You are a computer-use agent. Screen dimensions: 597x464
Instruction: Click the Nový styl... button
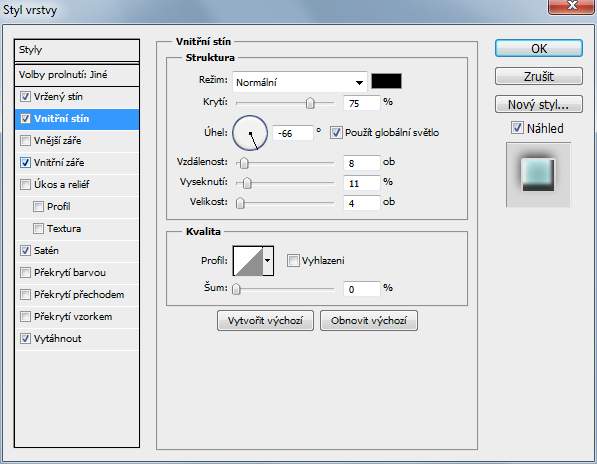pos(538,104)
